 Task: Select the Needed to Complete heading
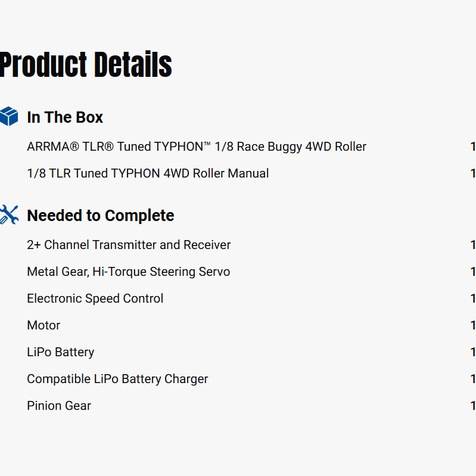tap(101, 216)
